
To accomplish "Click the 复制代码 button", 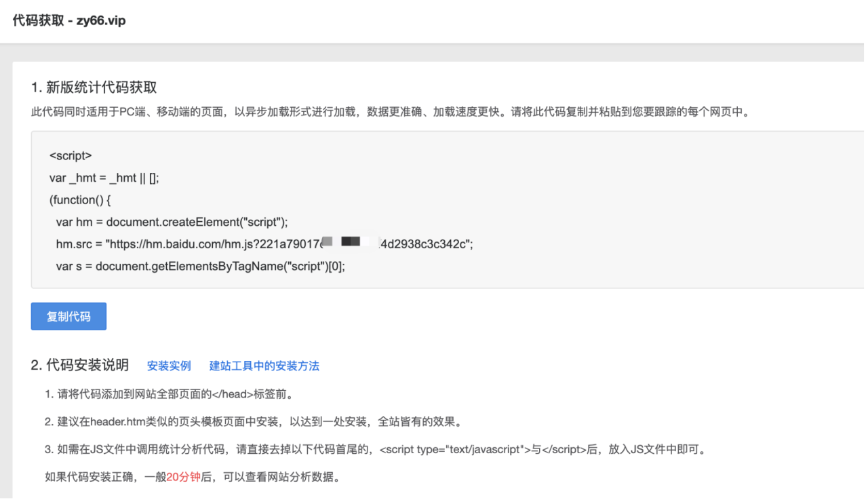I will tap(68, 316).
